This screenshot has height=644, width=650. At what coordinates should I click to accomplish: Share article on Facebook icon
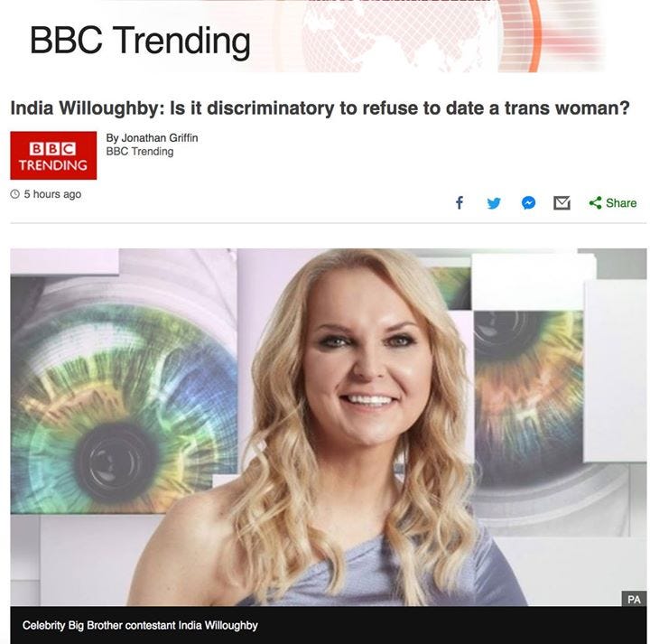click(460, 203)
